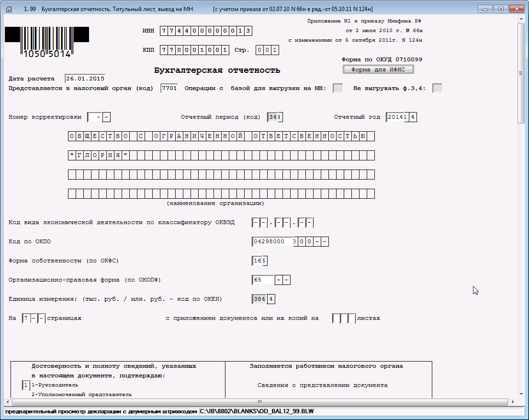Click the "Форма для ИФНС" button
Screen dimensions: 529x420
click(378, 69)
